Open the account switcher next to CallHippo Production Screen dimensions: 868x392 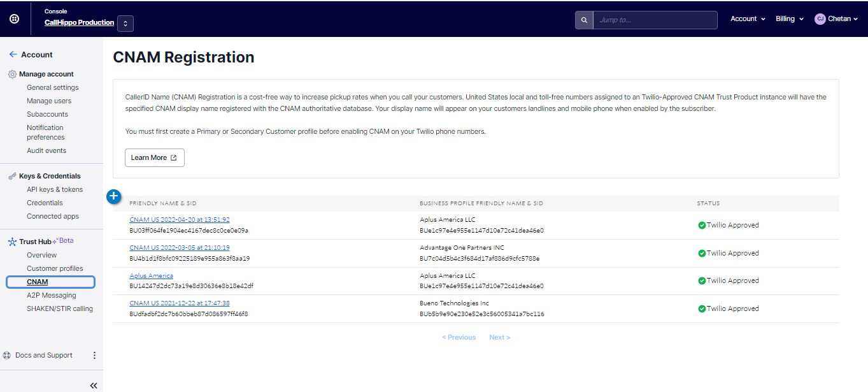(125, 24)
